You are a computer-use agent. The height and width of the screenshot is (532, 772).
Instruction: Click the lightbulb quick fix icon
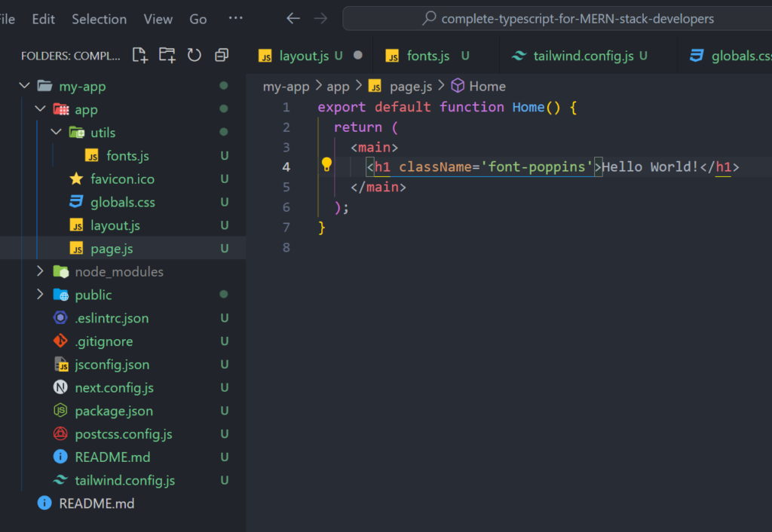326,165
